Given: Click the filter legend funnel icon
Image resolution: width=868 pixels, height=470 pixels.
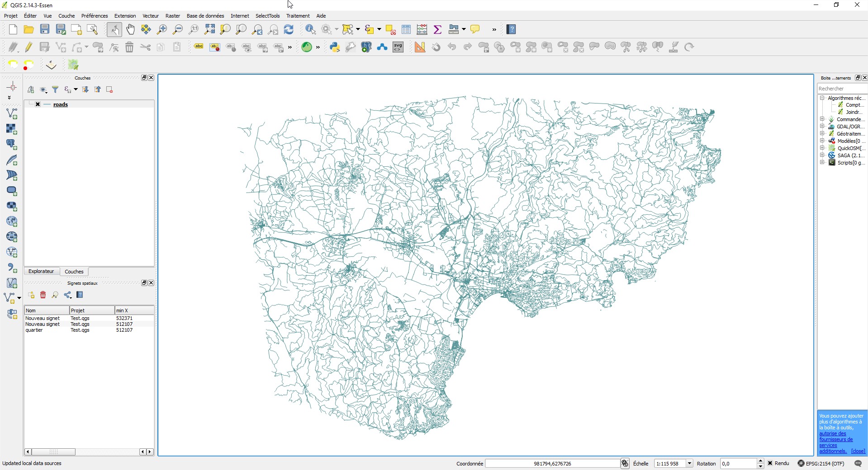Looking at the screenshot, I should pyautogui.click(x=55, y=89).
